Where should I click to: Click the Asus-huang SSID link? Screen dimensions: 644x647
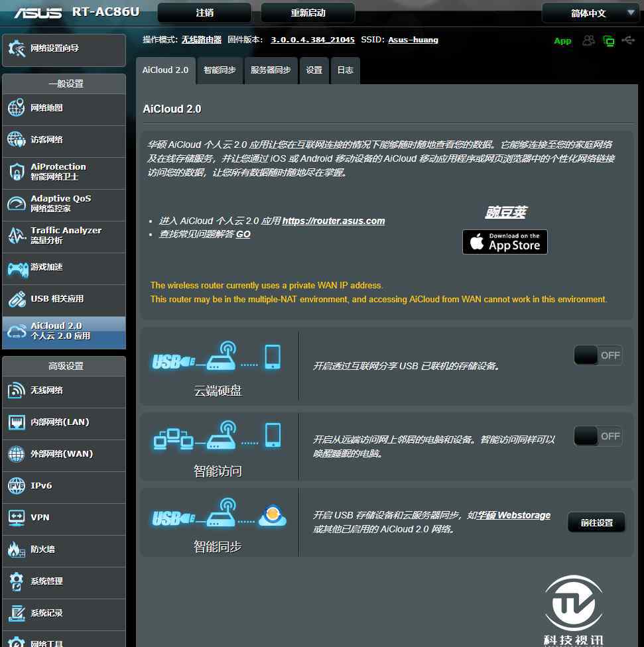point(413,40)
